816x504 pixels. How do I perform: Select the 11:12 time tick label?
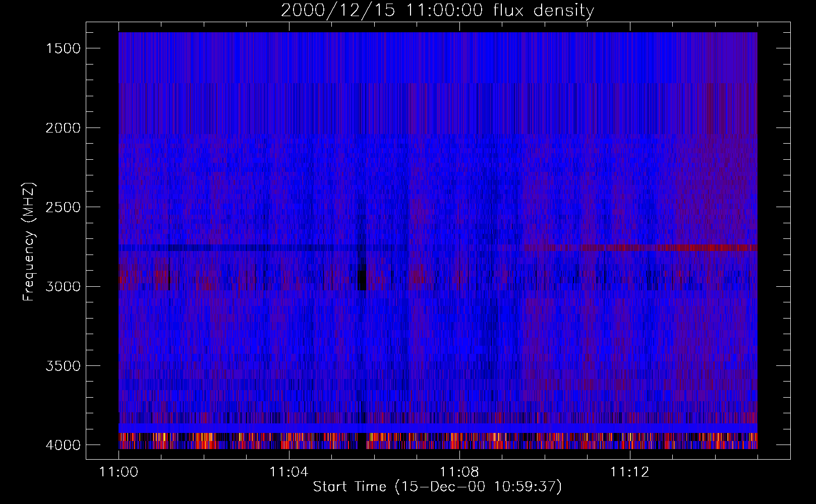click(x=630, y=472)
